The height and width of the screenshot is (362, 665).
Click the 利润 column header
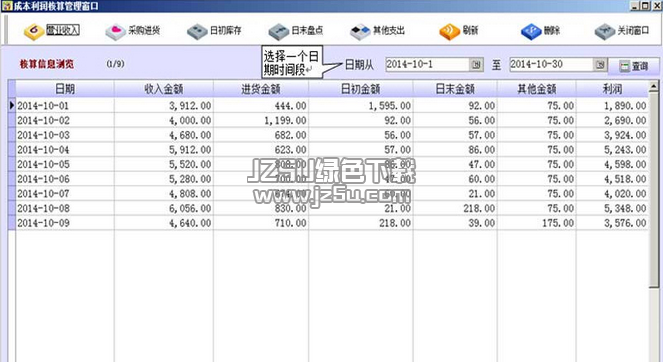click(612, 89)
